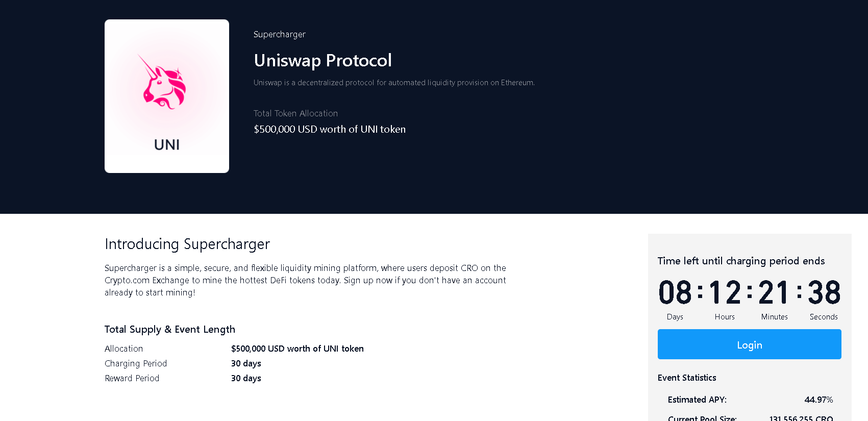Click the Minutes countdown number 21
Screen dimensions: 868x421
pyautogui.click(x=774, y=292)
